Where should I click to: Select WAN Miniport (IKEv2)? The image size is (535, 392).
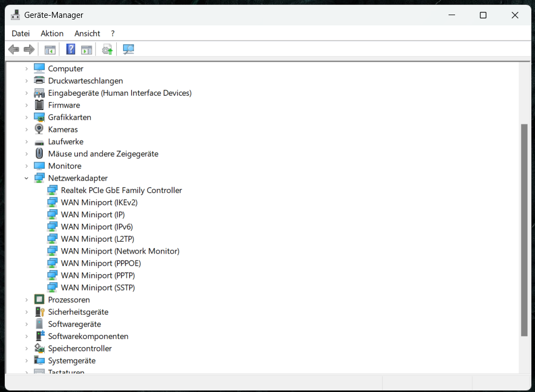click(99, 202)
